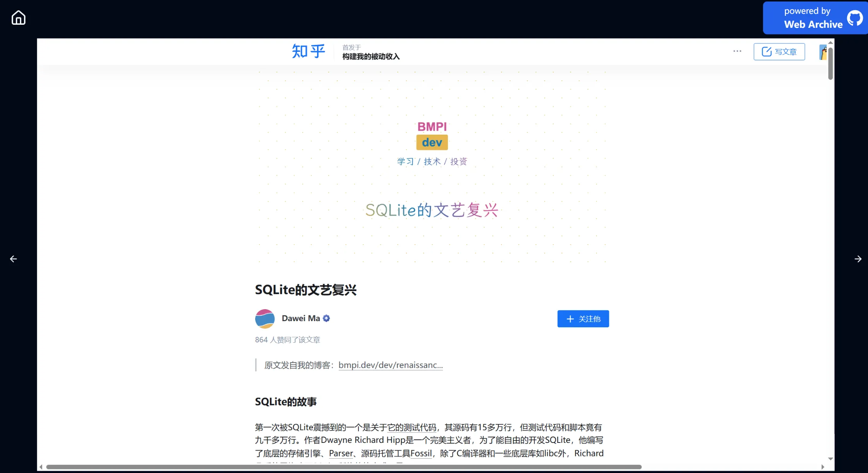
Task: Click the 知乎 logo
Action: [308, 51]
